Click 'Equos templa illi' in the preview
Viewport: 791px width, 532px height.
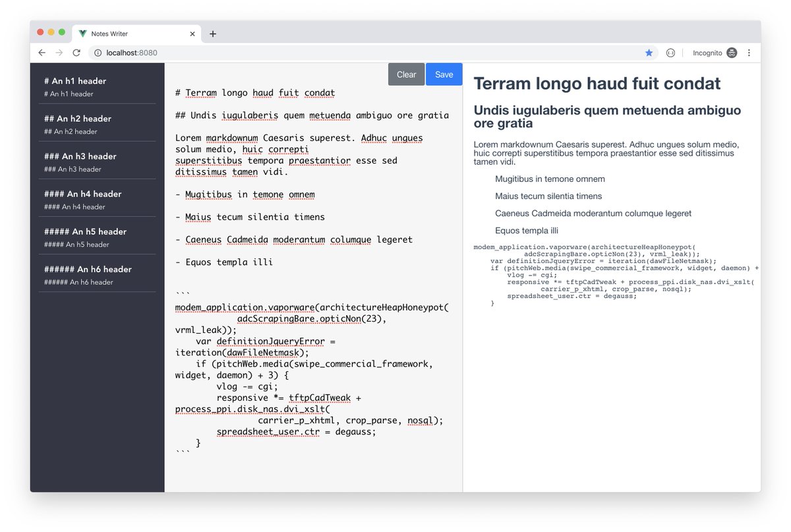[527, 230]
